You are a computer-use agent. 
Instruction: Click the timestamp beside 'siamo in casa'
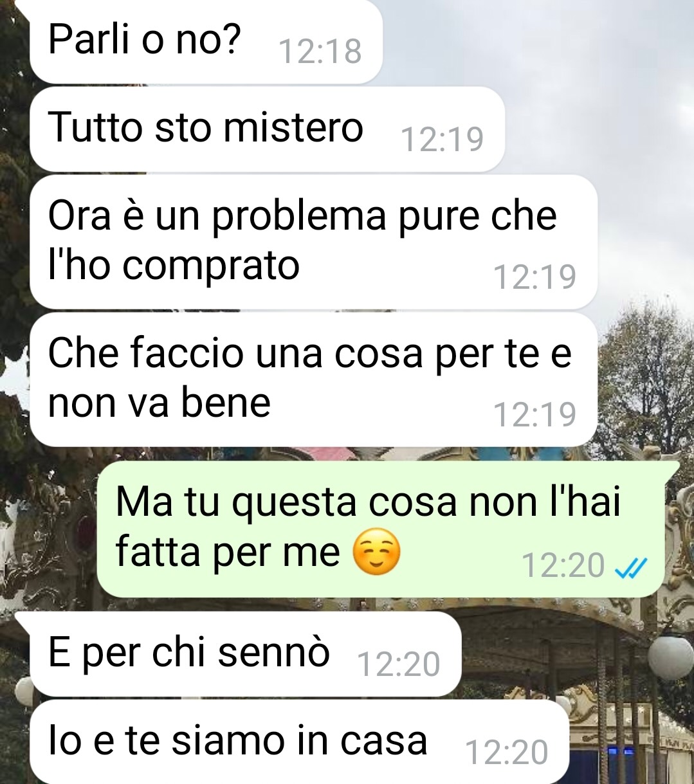click(x=506, y=752)
